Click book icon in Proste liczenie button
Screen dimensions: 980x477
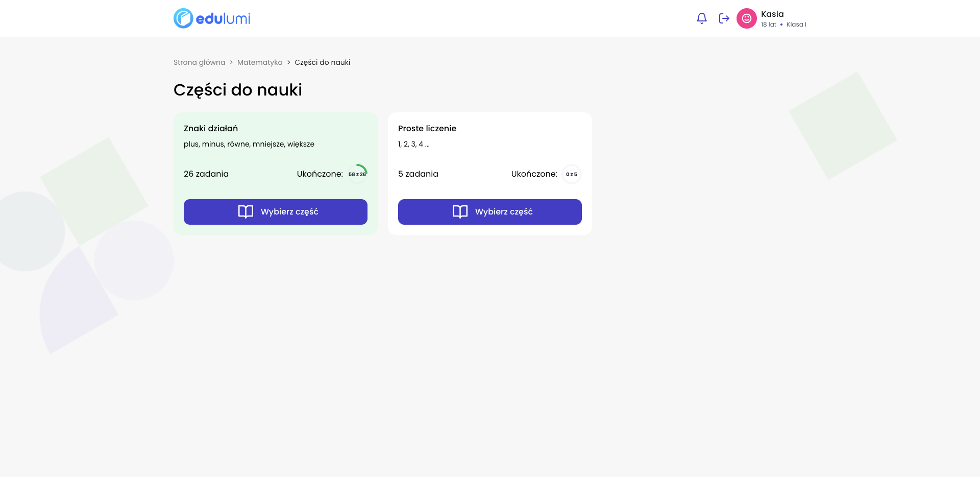(x=460, y=212)
